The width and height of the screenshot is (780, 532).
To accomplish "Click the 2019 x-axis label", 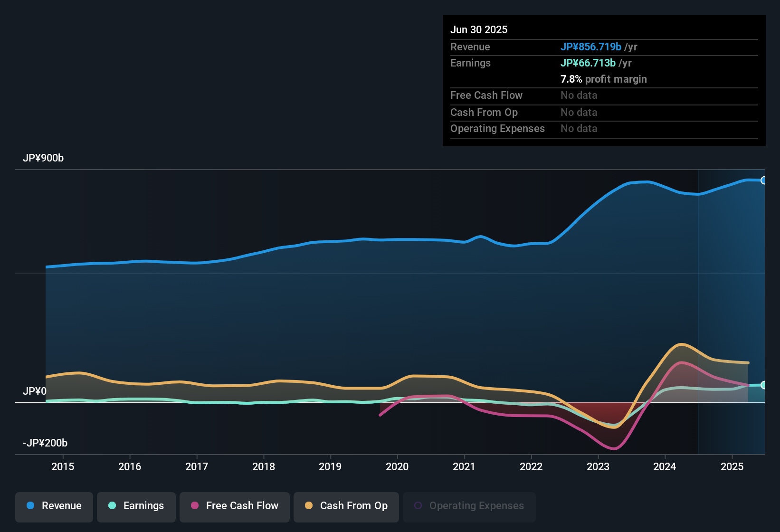I will 330,467.
